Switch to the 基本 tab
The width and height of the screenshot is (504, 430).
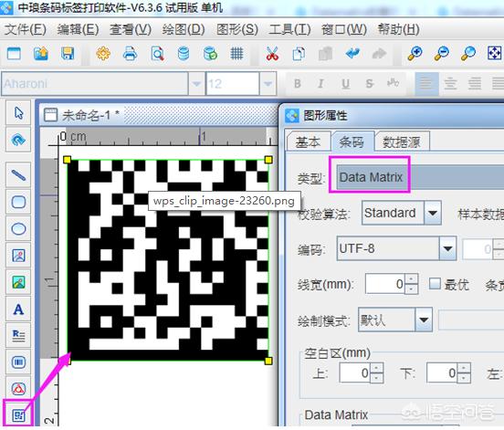coord(308,142)
